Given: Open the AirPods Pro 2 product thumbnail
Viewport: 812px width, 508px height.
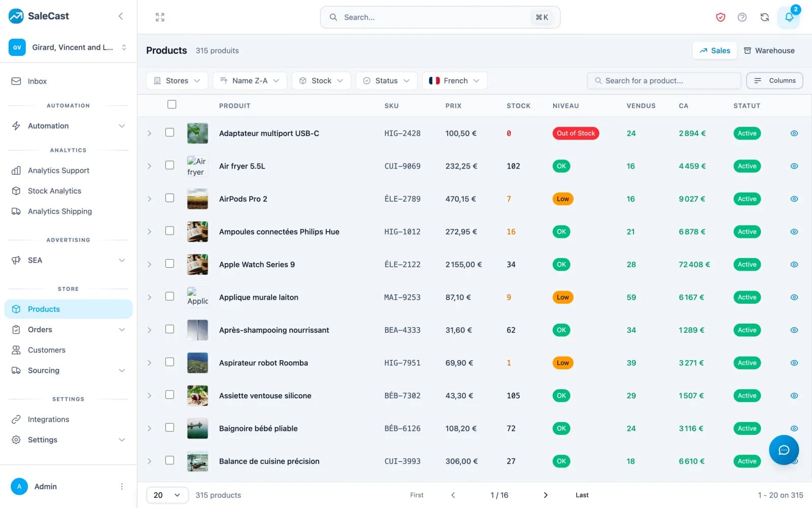Looking at the screenshot, I should (x=197, y=199).
